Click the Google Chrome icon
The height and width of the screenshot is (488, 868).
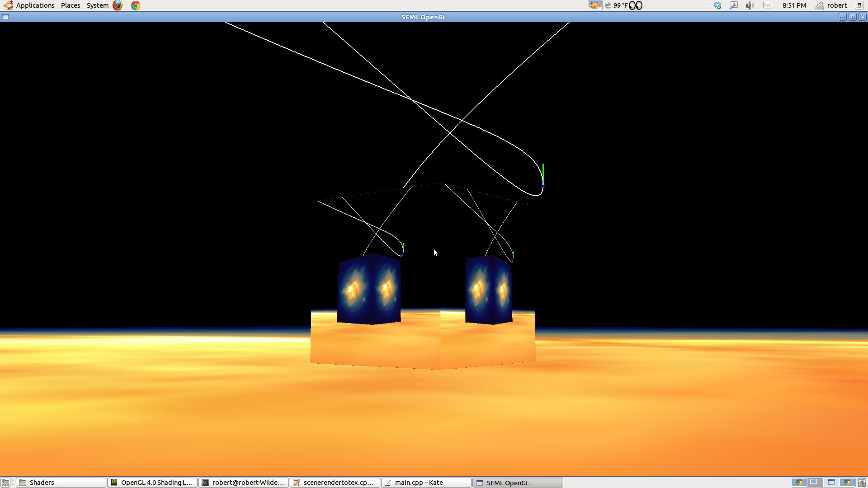point(135,5)
